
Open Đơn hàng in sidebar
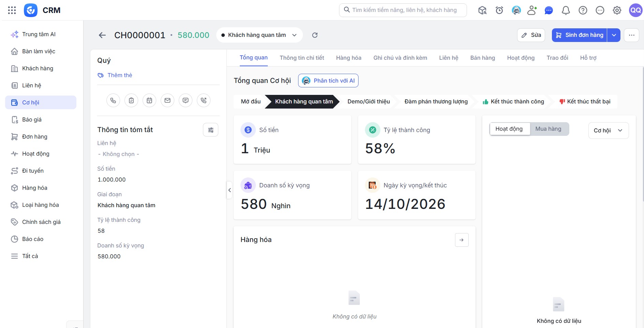(41, 137)
